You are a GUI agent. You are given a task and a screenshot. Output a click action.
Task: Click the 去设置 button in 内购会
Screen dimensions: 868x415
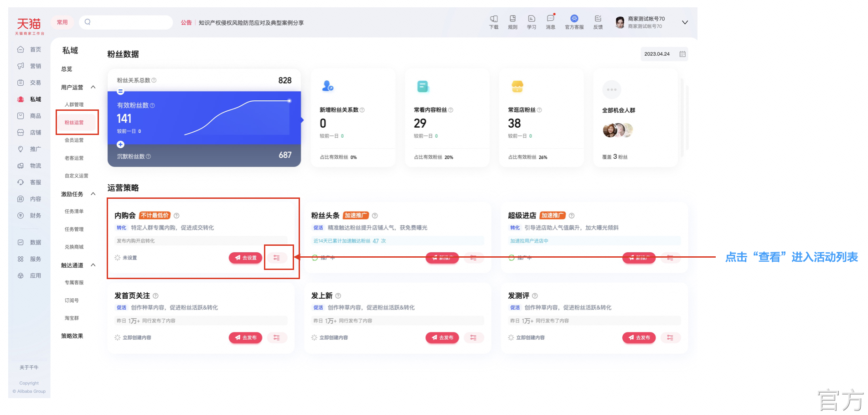tap(246, 258)
